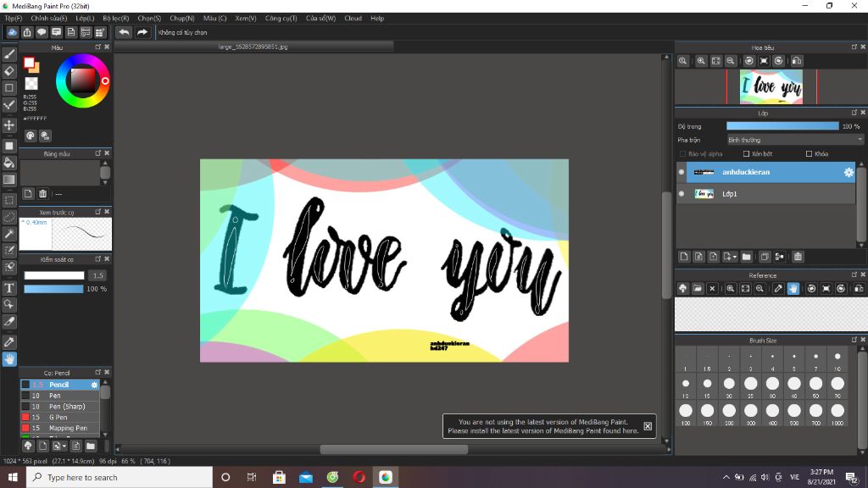Open the Lớp(L) menu
868x488 pixels.
pos(85,19)
